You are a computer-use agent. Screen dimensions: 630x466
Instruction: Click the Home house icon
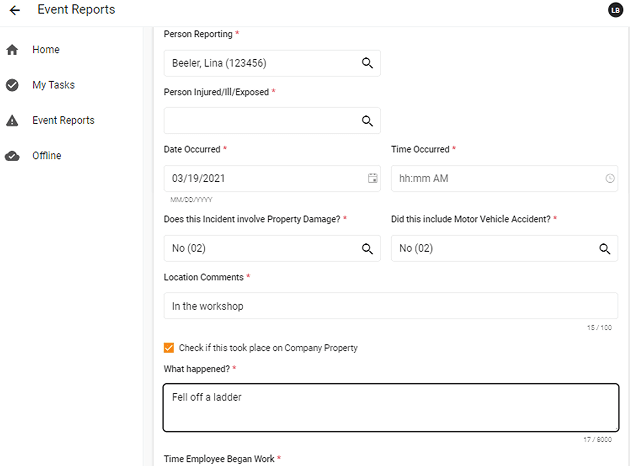click(12, 49)
